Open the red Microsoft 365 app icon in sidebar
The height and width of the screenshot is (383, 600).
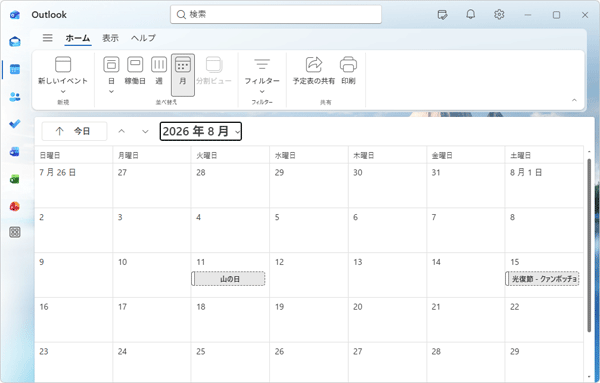point(15,206)
